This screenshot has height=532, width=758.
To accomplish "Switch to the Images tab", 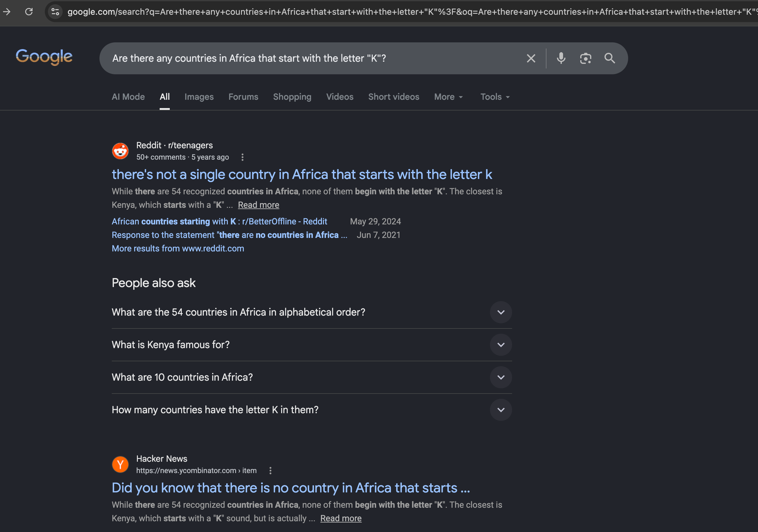I will pos(199,97).
